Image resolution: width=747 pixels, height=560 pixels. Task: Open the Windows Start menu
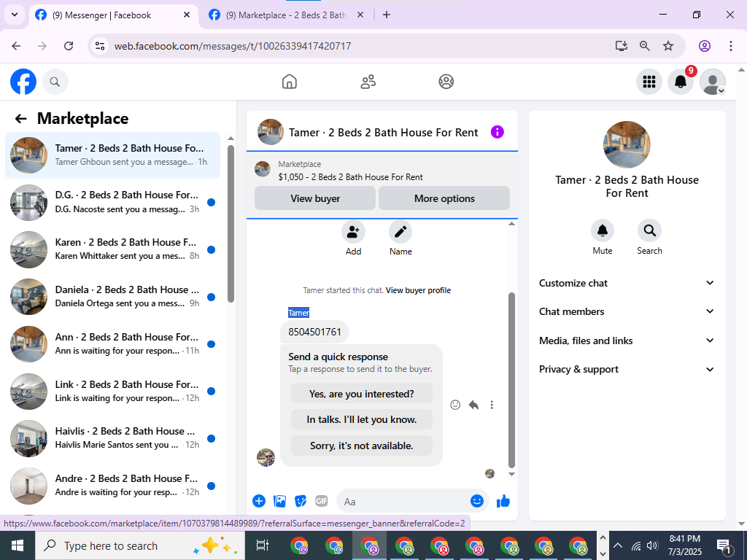(x=18, y=545)
